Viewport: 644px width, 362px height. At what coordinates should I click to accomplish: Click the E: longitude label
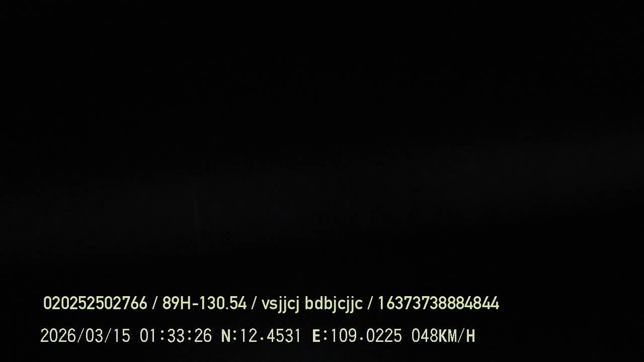pos(320,336)
